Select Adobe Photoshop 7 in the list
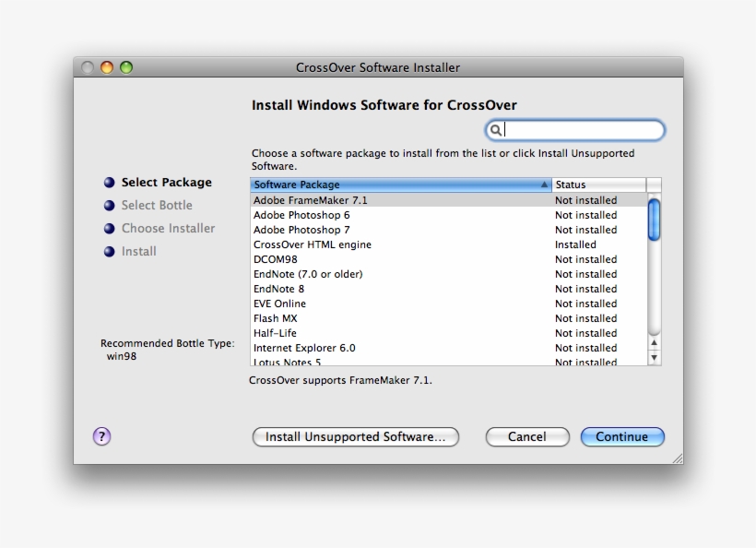This screenshot has height=548, width=756. coord(448,230)
